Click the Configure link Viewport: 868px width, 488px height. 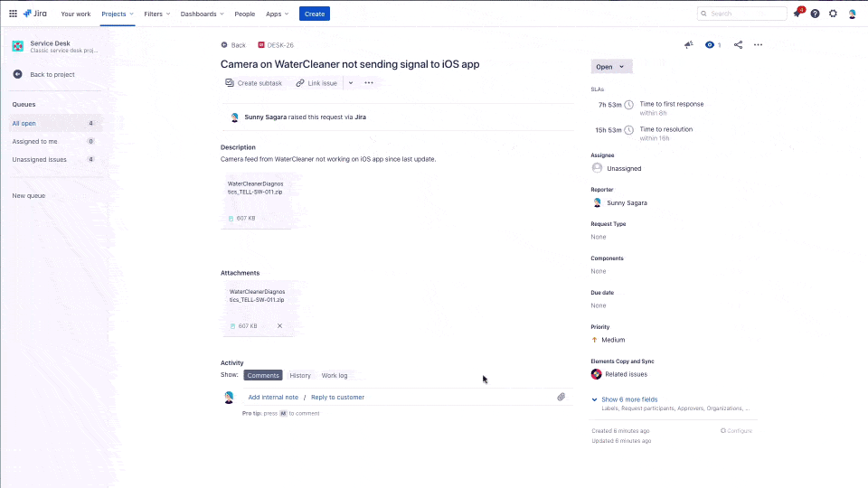pyautogui.click(x=736, y=430)
